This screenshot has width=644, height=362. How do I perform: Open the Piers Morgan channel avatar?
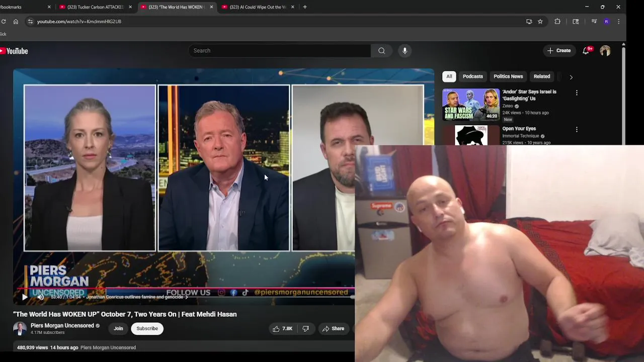20,329
